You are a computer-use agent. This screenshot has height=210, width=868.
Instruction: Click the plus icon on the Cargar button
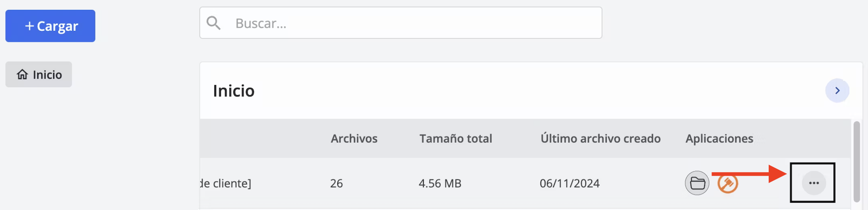(29, 26)
